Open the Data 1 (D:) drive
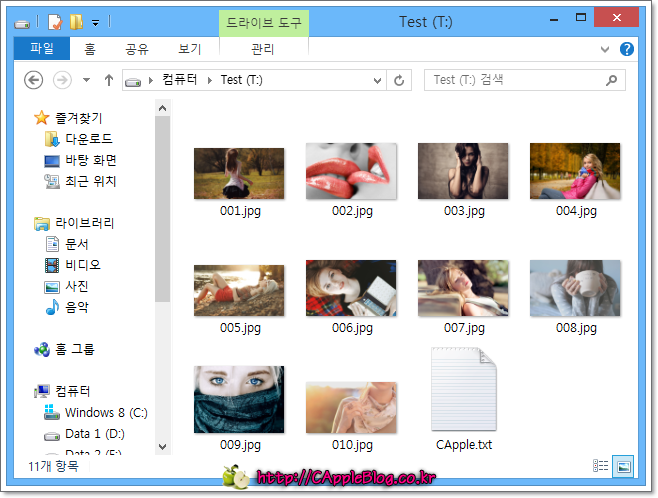This screenshot has height=498, width=658. pos(95,433)
